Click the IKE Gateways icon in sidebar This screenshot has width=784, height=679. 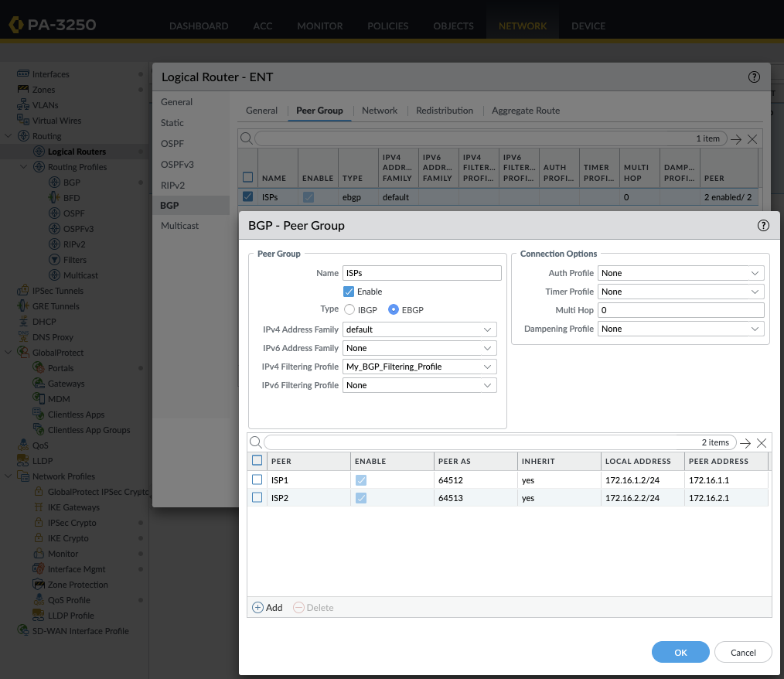[x=39, y=507]
